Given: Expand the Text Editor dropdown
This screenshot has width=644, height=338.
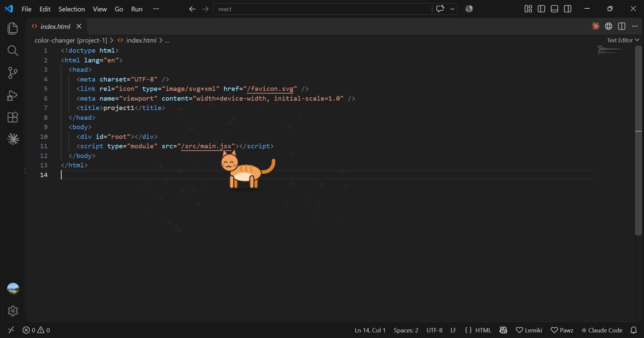Looking at the screenshot, I should tap(623, 40).
